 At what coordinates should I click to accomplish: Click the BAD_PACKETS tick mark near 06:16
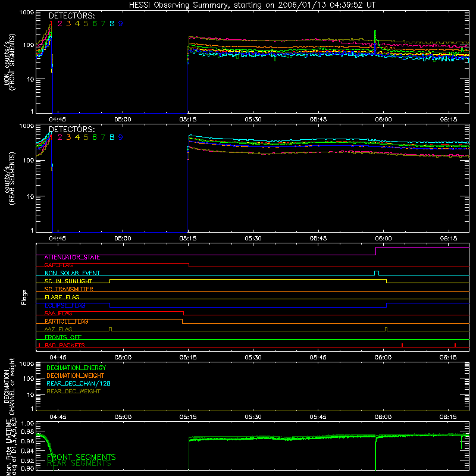pos(455,345)
